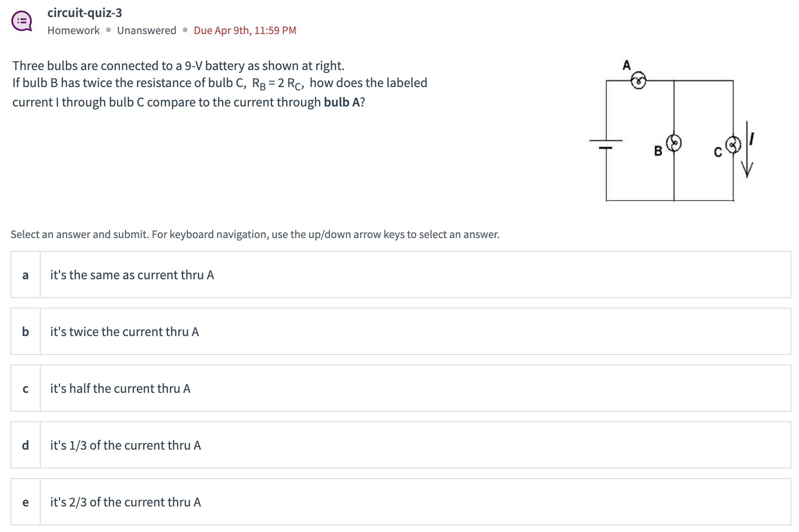
Task: Click the unanswered status indicator dot
Action: click(x=184, y=30)
